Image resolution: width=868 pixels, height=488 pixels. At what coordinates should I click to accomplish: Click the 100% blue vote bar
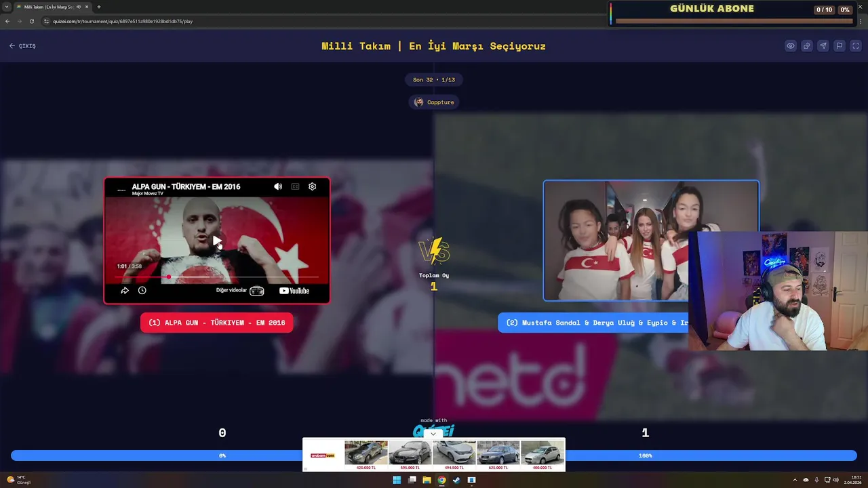click(711, 455)
